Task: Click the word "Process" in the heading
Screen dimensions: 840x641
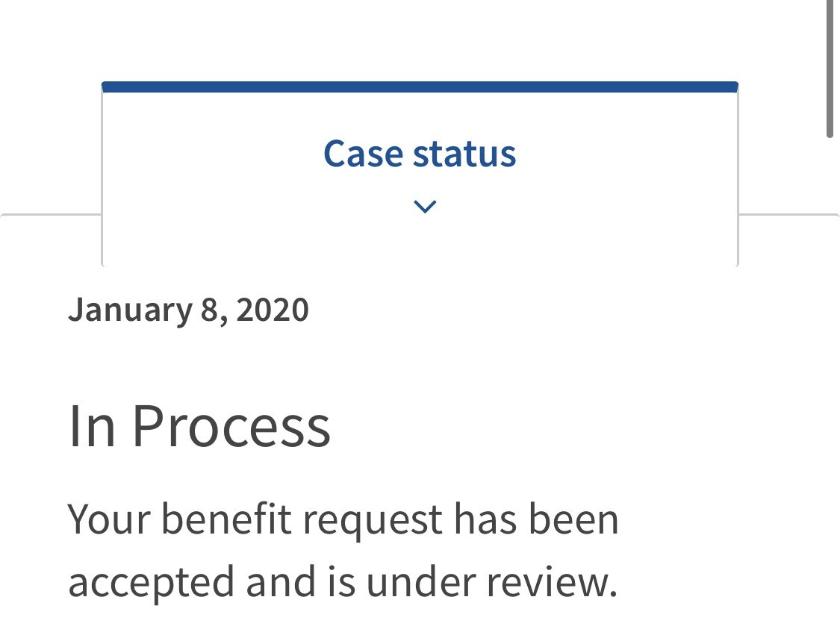Action: 231,426
